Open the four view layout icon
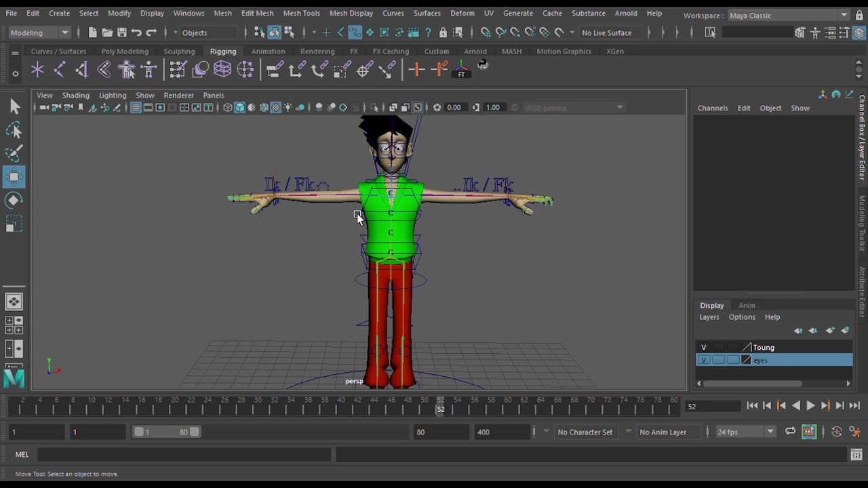Screen dimensions: 868x488 point(14,326)
